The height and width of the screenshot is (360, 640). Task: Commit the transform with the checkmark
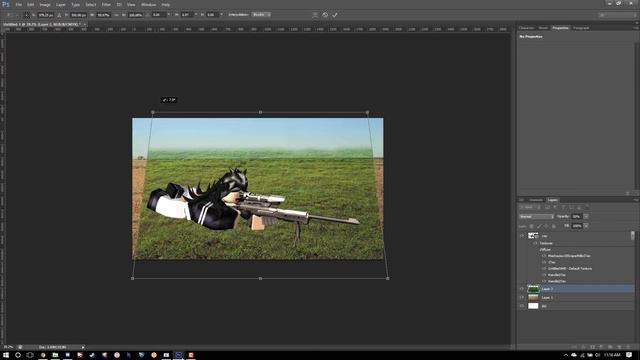tap(335, 15)
